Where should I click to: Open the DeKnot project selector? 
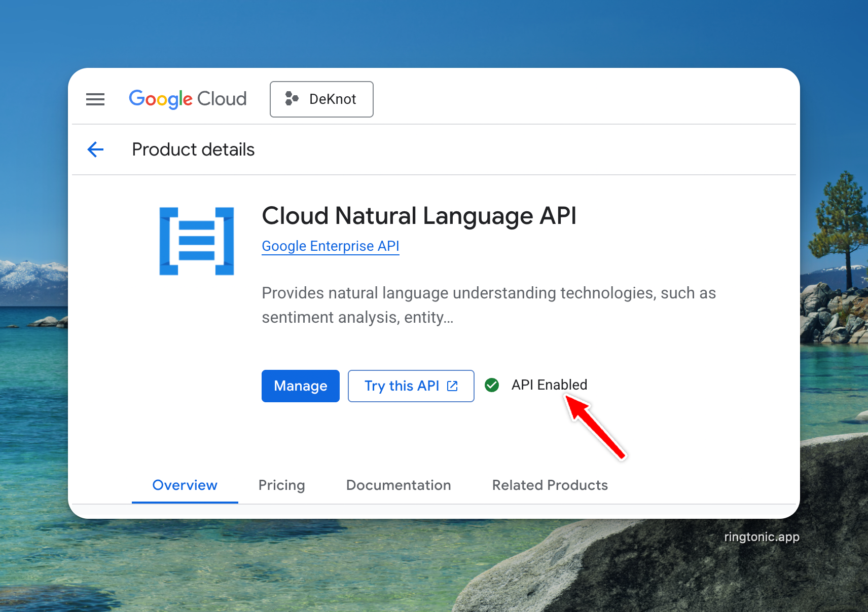321,99
